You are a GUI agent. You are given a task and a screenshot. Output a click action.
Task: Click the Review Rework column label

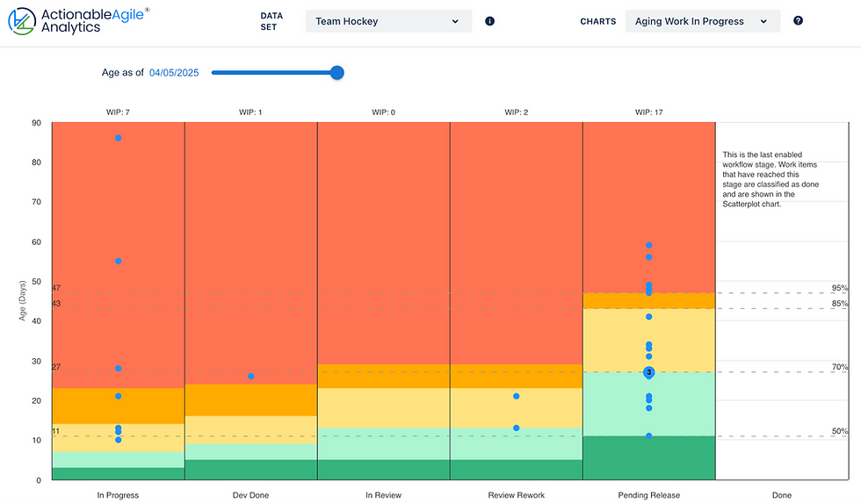[x=516, y=495]
